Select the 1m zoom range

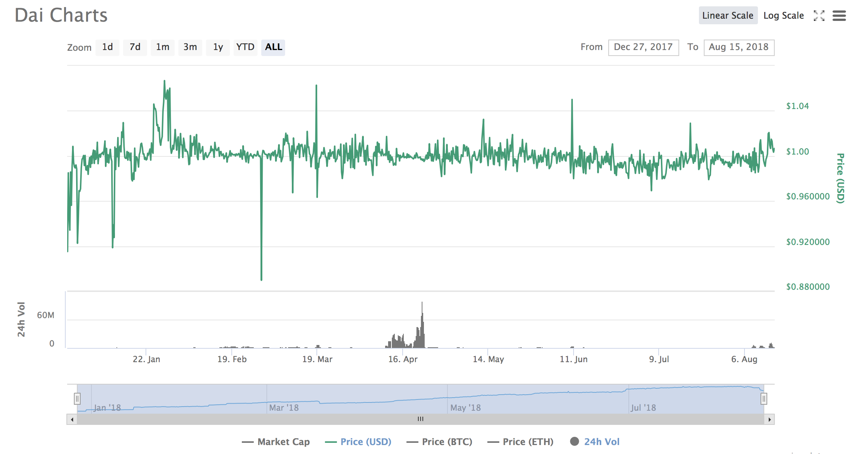[163, 47]
